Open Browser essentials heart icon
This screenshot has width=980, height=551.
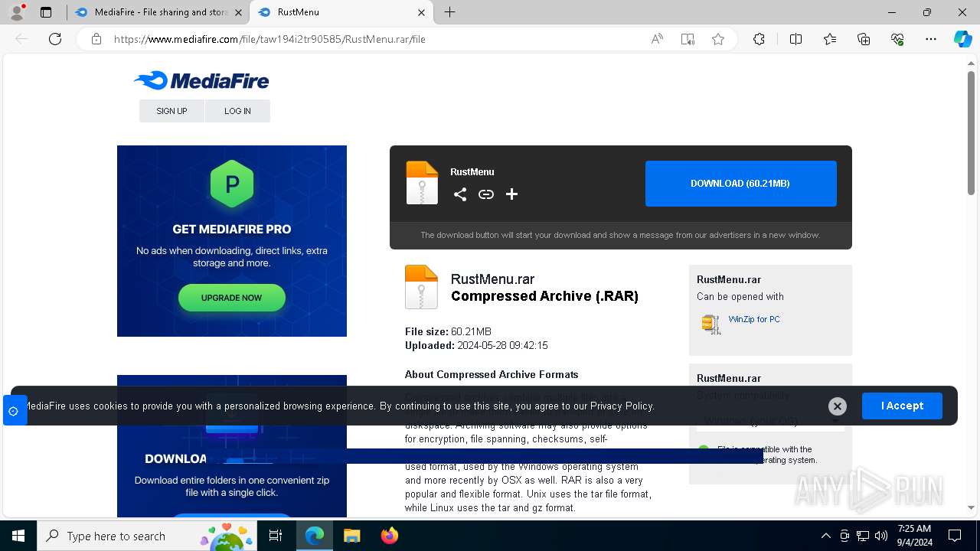point(897,39)
